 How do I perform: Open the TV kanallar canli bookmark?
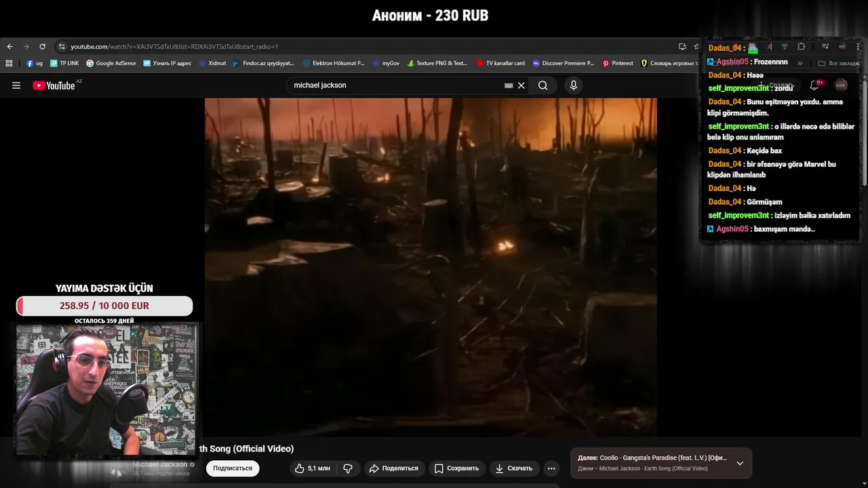click(x=500, y=63)
